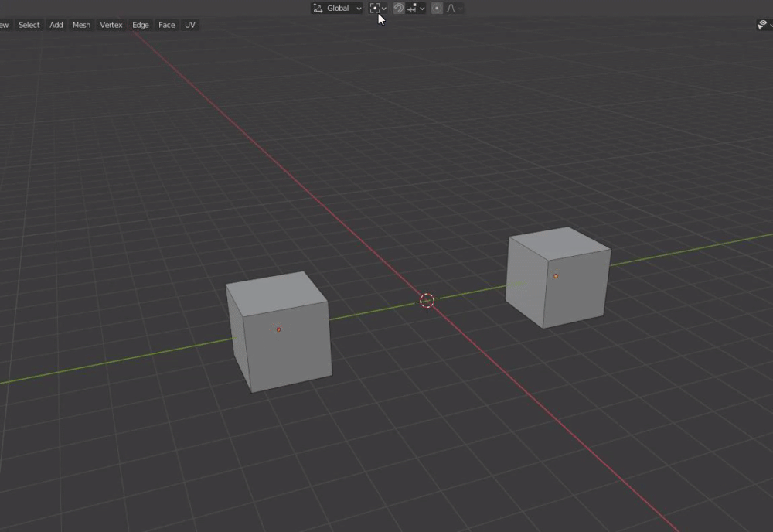773x532 pixels.
Task: Toggle proportional editing
Action: click(x=436, y=8)
